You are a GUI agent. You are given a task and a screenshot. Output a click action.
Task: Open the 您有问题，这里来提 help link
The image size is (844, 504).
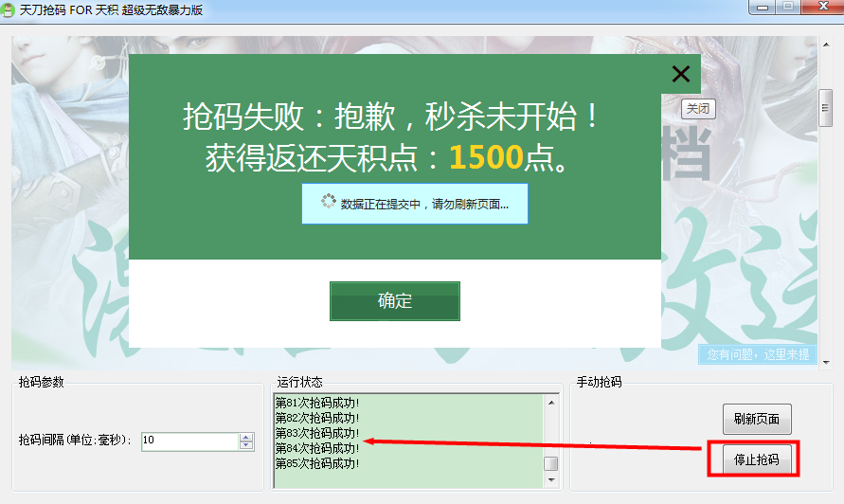point(758,354)
